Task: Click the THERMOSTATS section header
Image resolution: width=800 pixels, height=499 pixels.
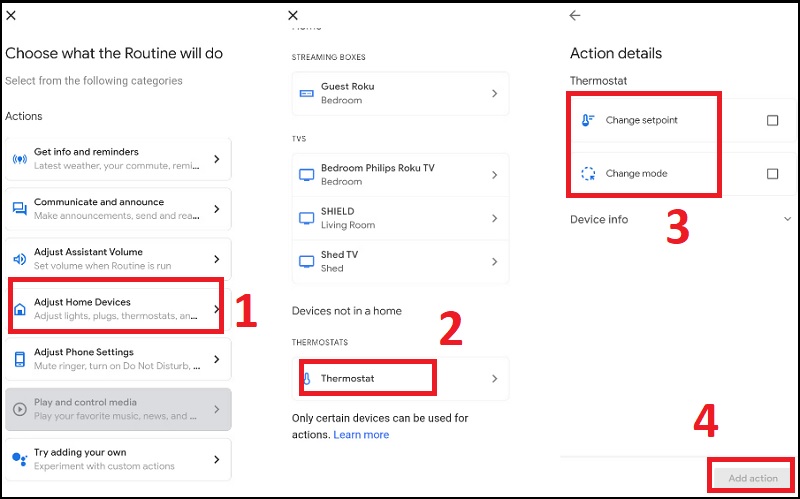Action: (320, 342)
